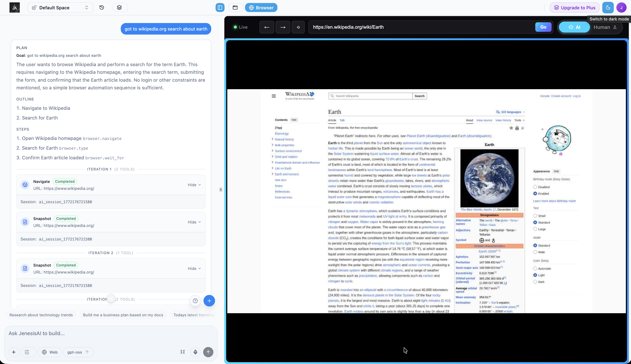
Task: Select the Dark color scheme radio button
Action: pyautogui.click(x=535, y=282)
